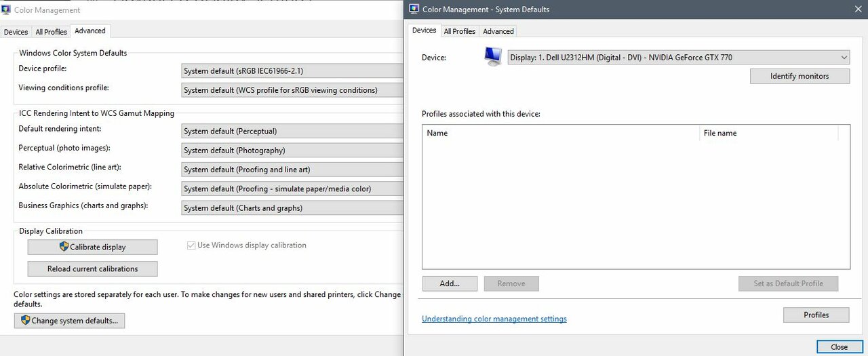
Task: Open Understanding color management settings link
Action: [494, 319]
